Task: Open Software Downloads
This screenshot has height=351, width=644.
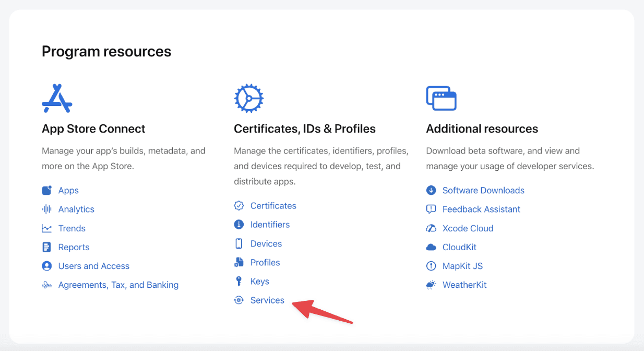Action: pos(483,190)
